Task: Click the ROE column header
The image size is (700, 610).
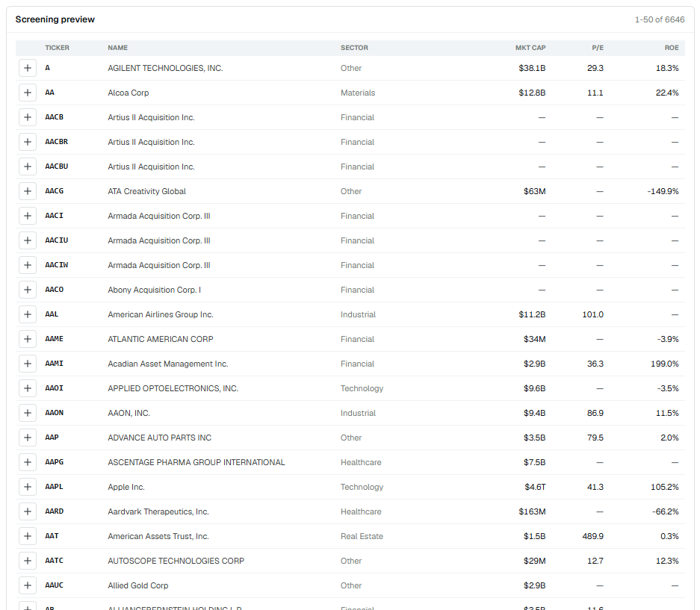Action: click(672, 48)
